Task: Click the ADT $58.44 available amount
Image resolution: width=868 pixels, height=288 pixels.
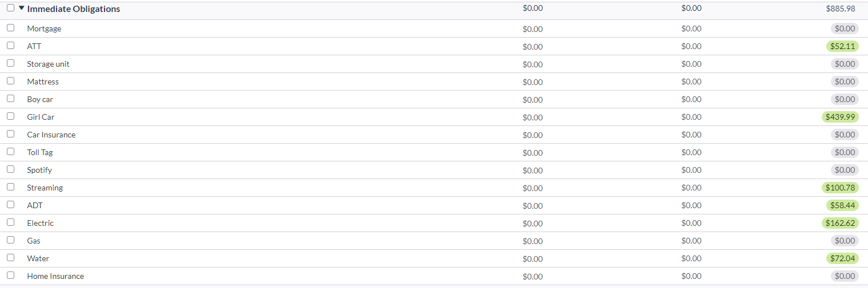Action: click(x=842, y=205)
